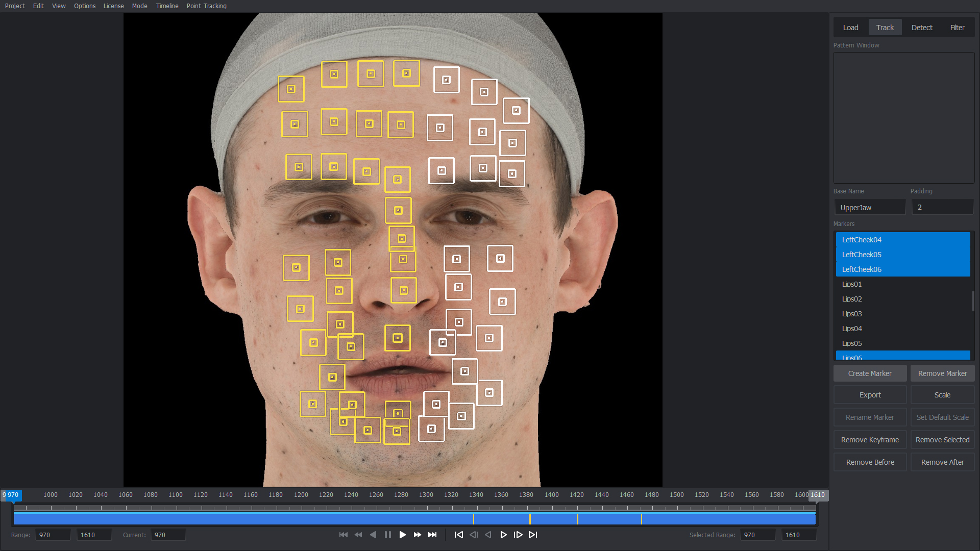Click the fast-forward playback icon
This screenshot has width=980, height=551.
(x=418, y=535)
